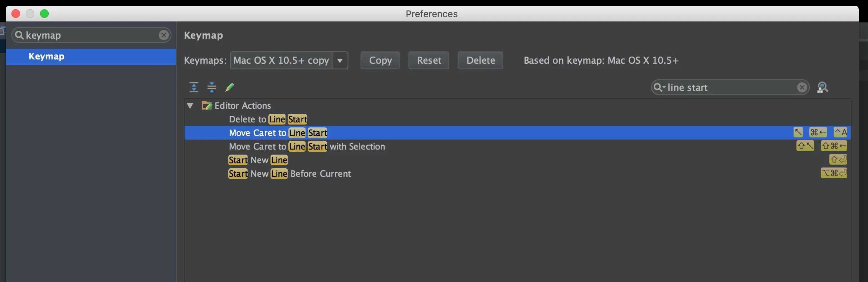Collapse the Editor Actions tree node
This screenshot has height=282, width=868.
coord(190,106)
